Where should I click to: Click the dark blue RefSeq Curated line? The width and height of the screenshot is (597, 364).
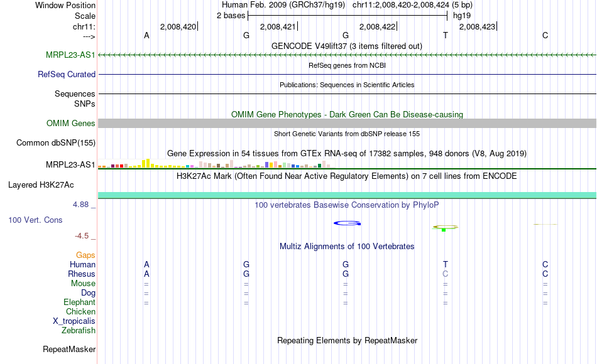coord(348,74)
